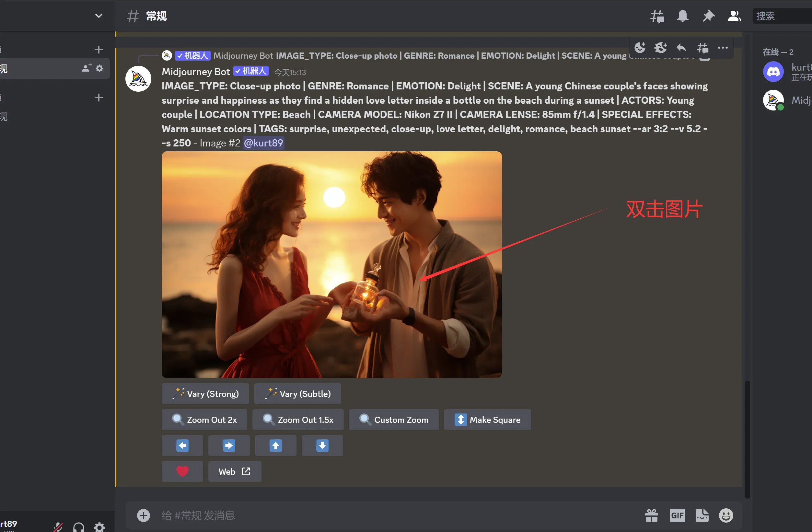Add reaction to the message
The height and width of the screenshot is (532, 812).
point(640,48)
